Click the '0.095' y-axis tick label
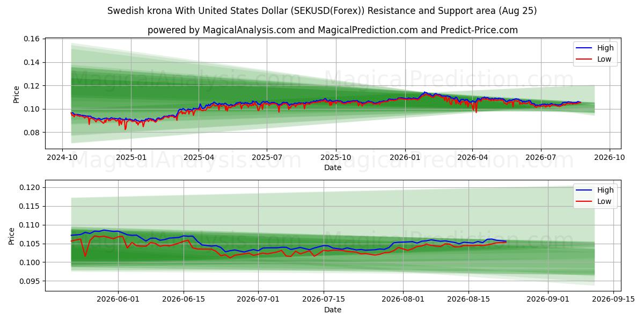 30,281
